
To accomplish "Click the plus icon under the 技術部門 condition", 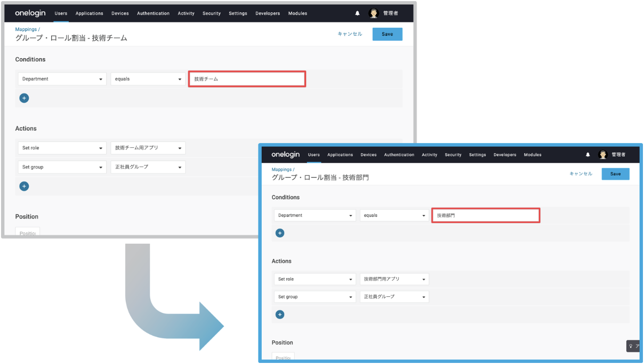I will point(280,233).
